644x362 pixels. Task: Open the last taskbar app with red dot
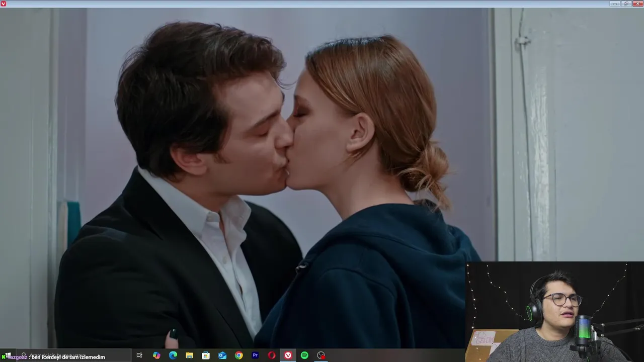tap(321, 355)
